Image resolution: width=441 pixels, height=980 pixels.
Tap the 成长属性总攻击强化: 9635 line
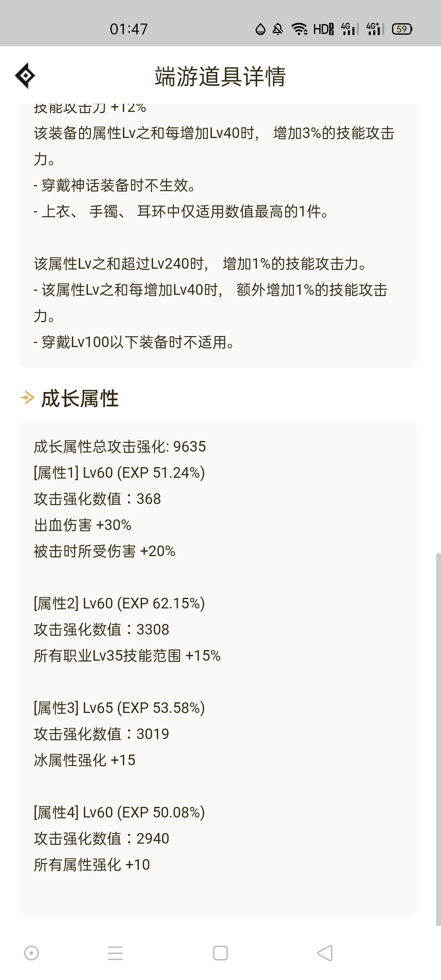[x=120, y=447]
